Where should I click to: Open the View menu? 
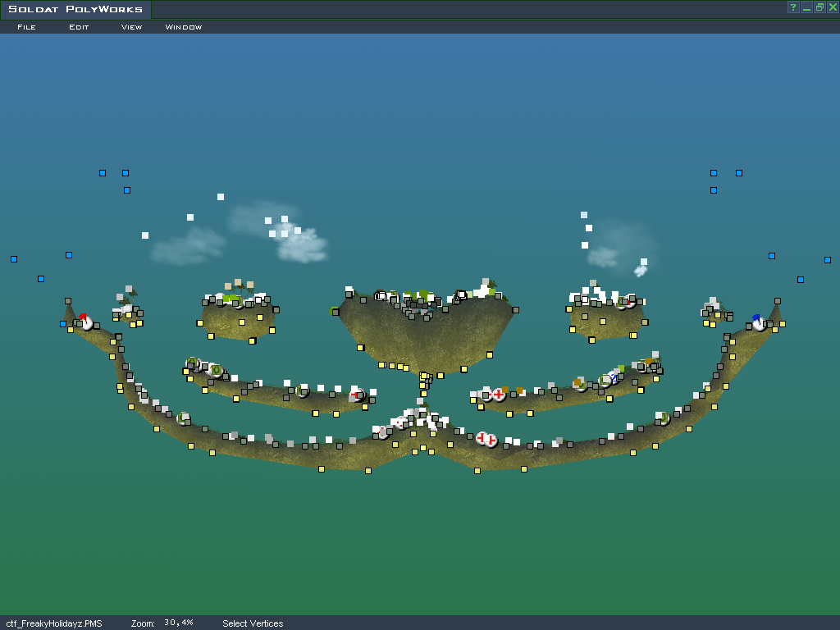click(131, 27)
